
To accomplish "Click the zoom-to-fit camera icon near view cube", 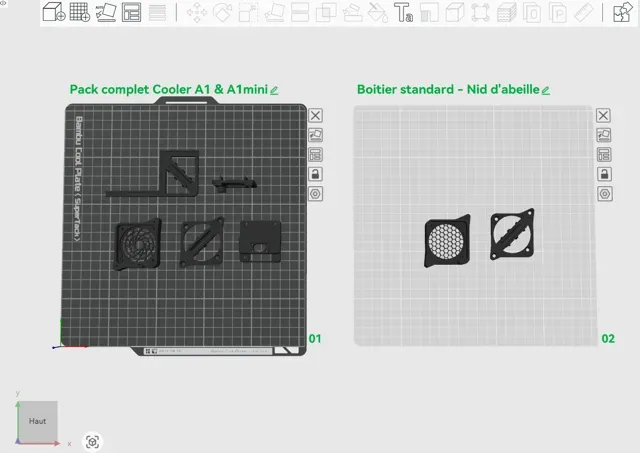I will click(92, 442).
